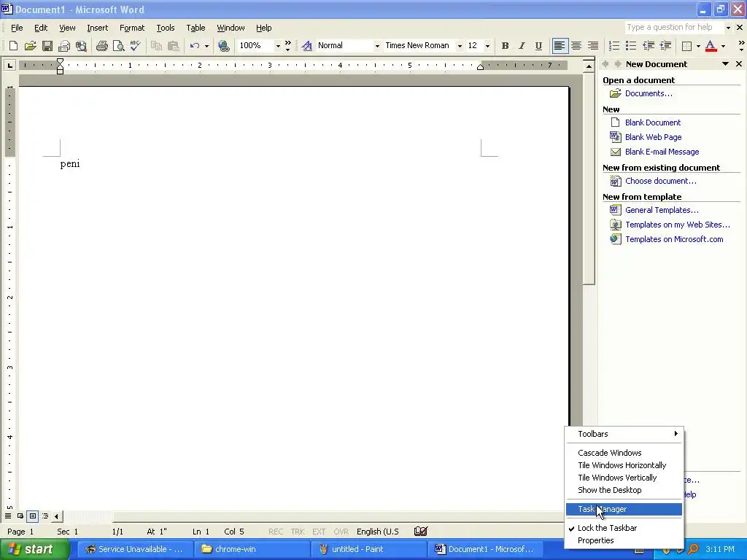Apply the red font color swatch
The image size is (747, 560).
pyautogui.click(x=711, y=46)
